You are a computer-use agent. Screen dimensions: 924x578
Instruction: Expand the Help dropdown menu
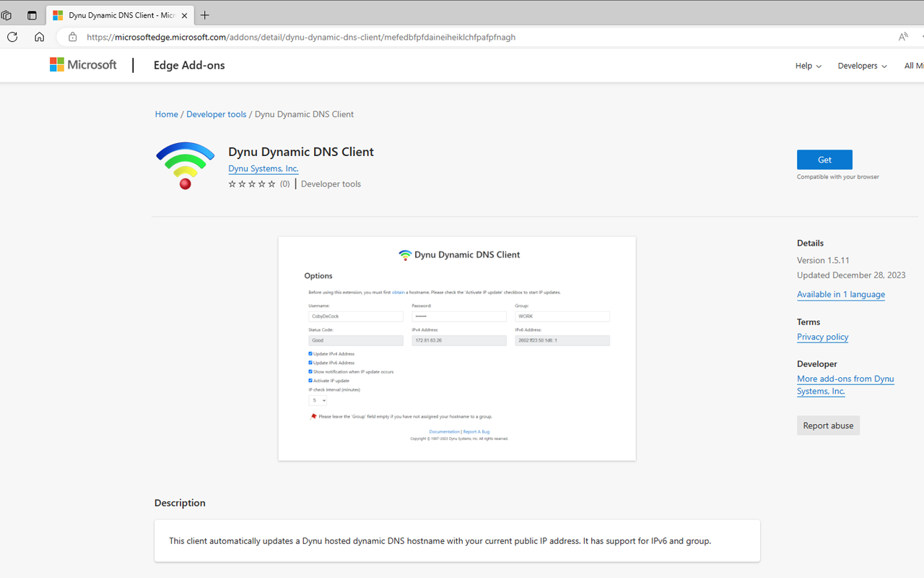point(808,66)
